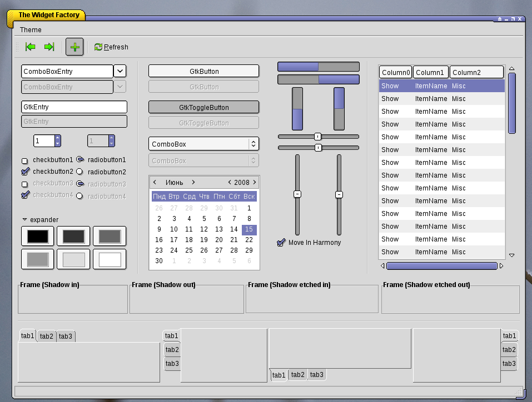This screenshot has width=532, height=402.
Task: Switch to tab2 in right-tab notebook
Action: pos(509,350)
